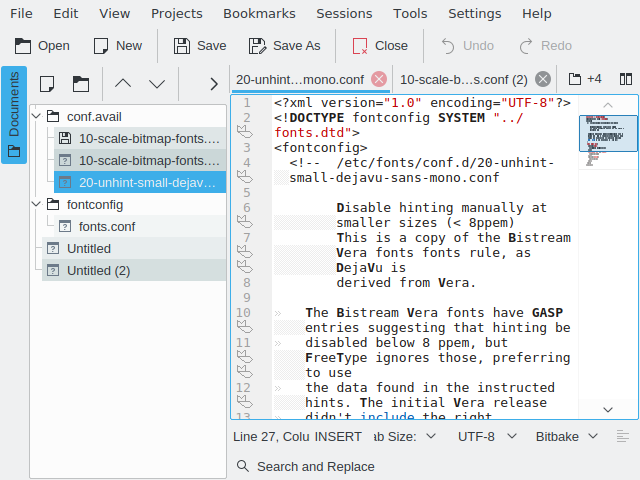This screenshot has height=480, width=640.
Task: Open the File menu
Action: click(21, 13)
